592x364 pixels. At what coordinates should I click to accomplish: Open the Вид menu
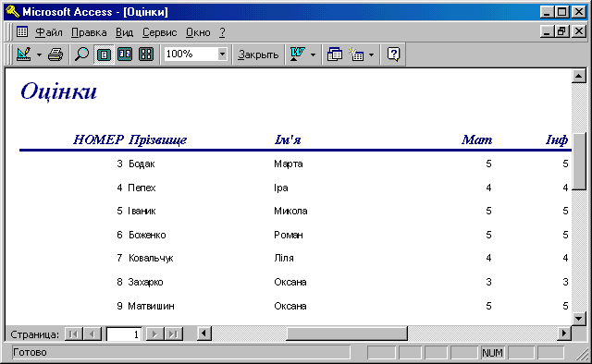click(124, 32)
